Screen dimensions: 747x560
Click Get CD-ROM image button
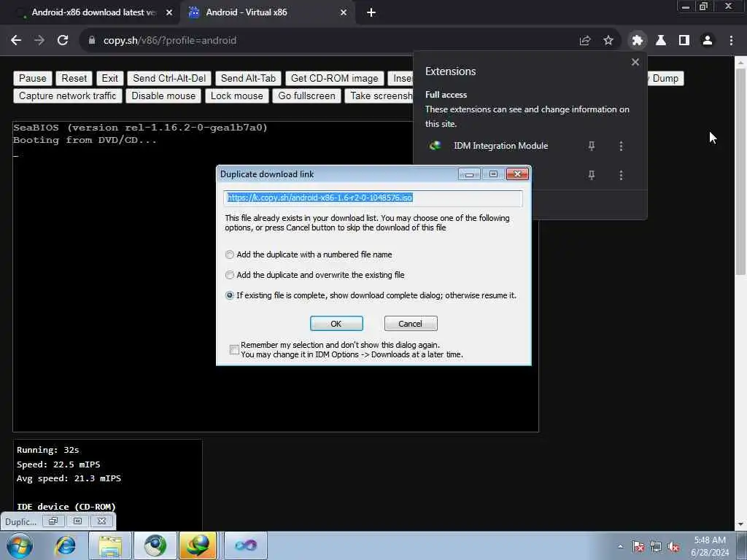[334, 78]
